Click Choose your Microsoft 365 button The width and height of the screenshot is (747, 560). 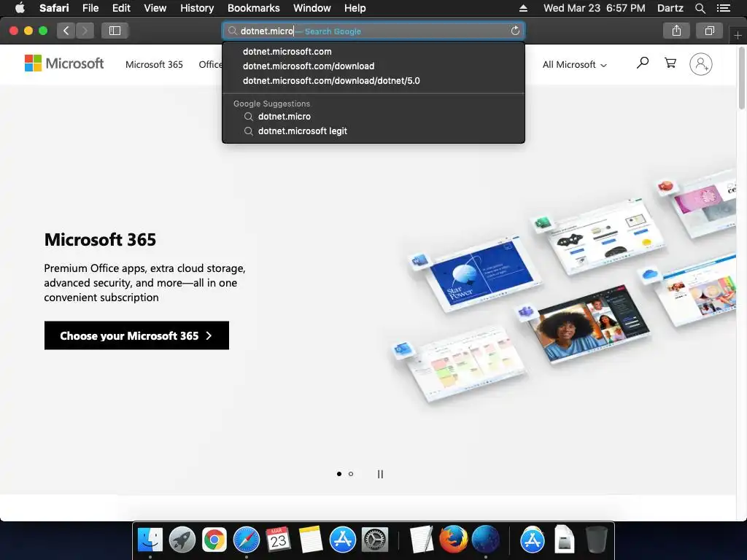tap(136, 335)
